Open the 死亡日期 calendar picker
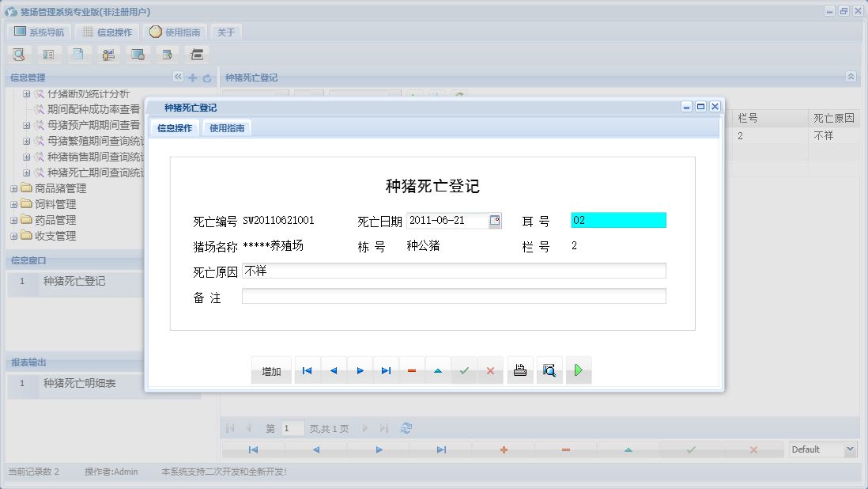868x489 pixels. click(x=495, y=221)
